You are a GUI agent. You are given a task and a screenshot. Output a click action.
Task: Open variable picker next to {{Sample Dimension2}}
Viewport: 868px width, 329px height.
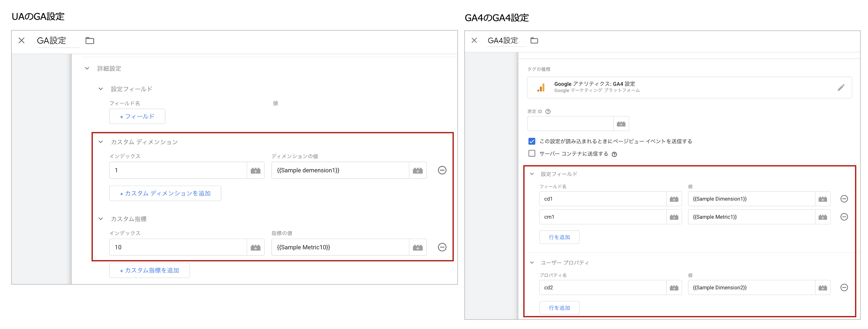pos(823,287)
